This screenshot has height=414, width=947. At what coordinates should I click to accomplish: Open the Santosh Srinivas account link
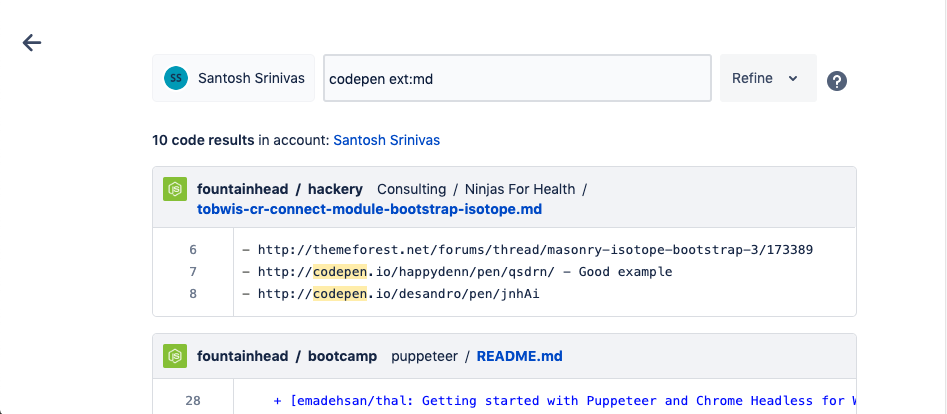pos(387,140)
